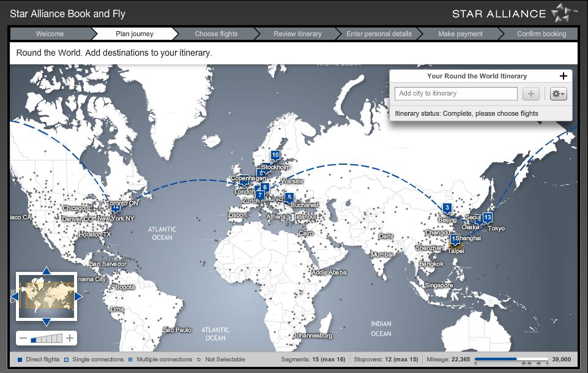Select stopover marker 12 at Toronto

(x=116, y=208)
